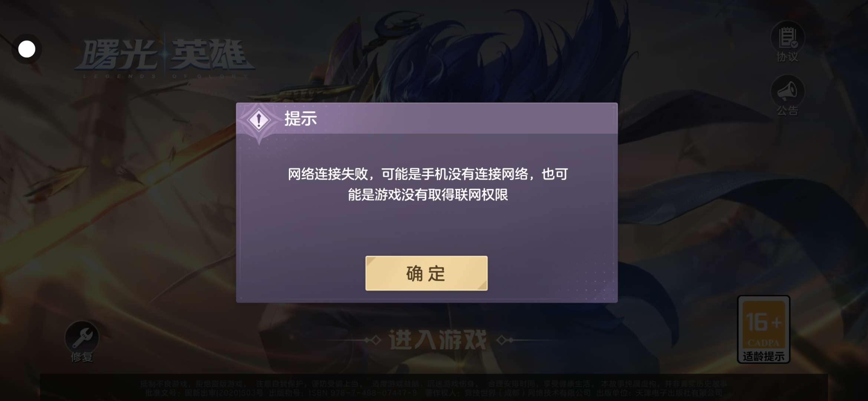Screen dimensions: 868x401
Task: Open the 公告 megaphone announcement icon
Action: (788, 91)
